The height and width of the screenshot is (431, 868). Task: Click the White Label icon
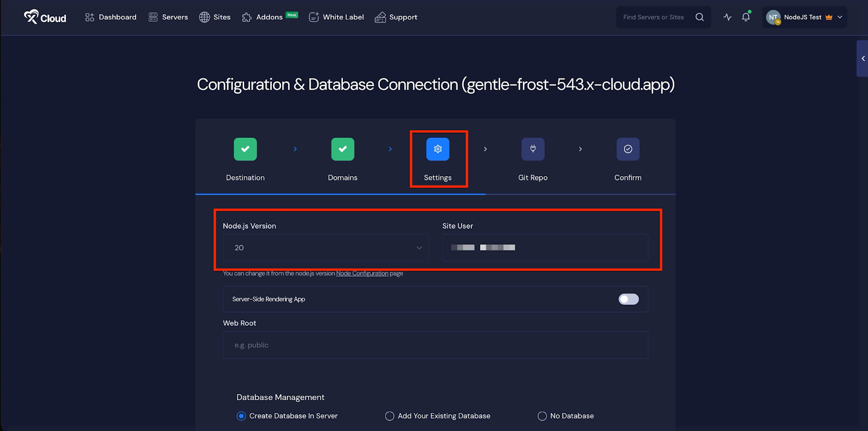coord(314,17)
